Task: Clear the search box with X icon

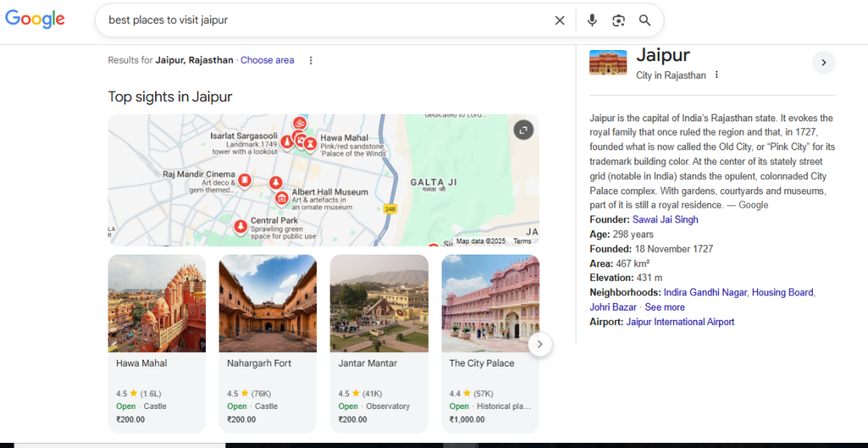Action: [559, 20]
